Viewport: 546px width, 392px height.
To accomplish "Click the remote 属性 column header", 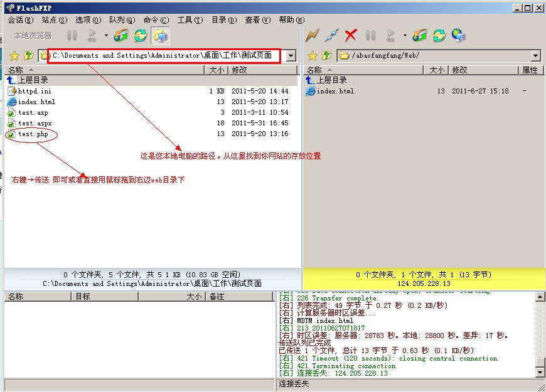I will [x=530, y=70].
